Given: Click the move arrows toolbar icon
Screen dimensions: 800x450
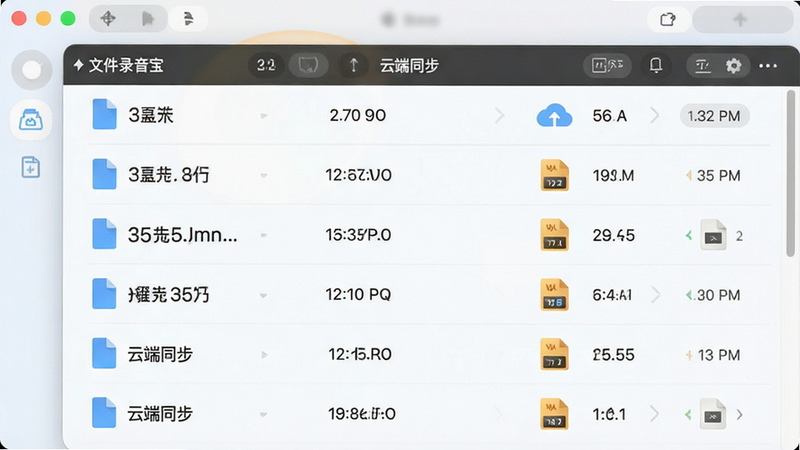Looking at the screenshot, I should (x=108, y=19).
